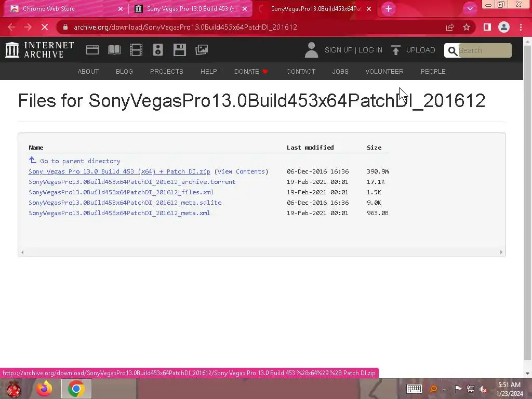532x399 pixels.
Task: Click the Search input field
Action: (x=485, y=50)
